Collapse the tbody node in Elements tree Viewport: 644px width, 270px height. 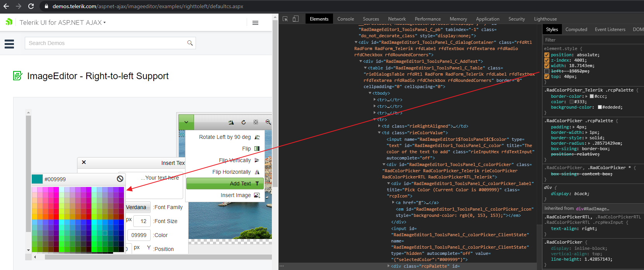coord(370,93)
